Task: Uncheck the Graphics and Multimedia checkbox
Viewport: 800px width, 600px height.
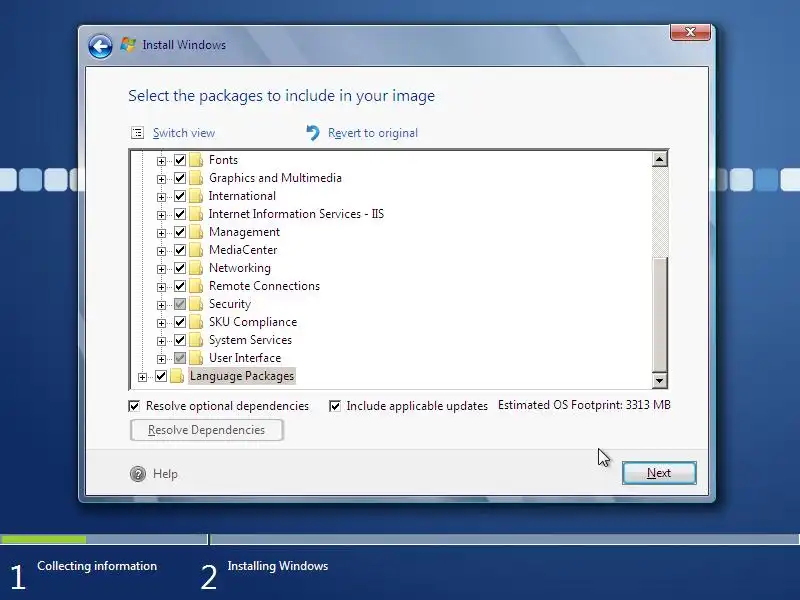Action: pos(180,178)
